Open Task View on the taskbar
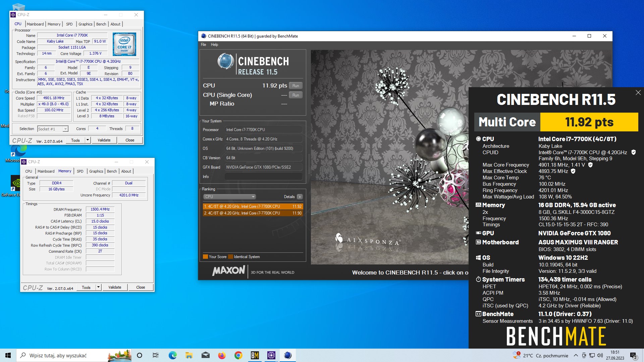 click(x=156, y=355)
